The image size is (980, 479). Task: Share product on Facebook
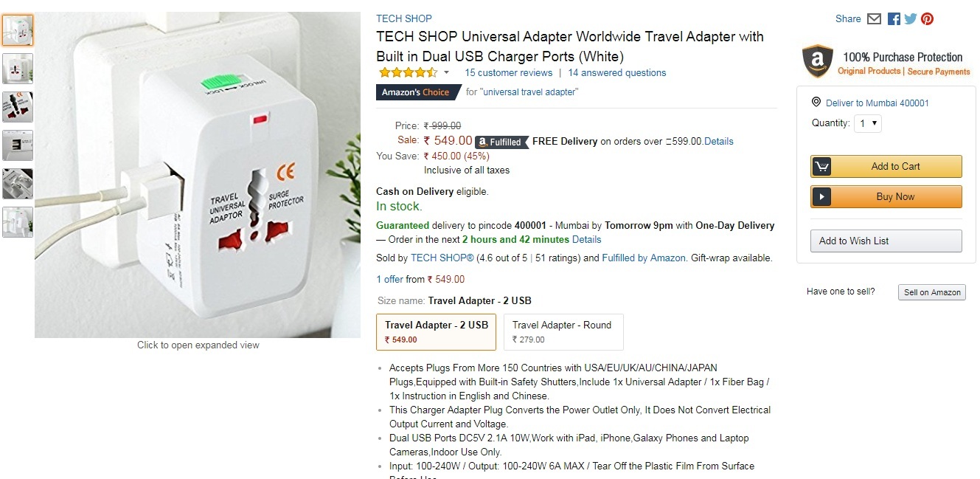click(894, 19)
